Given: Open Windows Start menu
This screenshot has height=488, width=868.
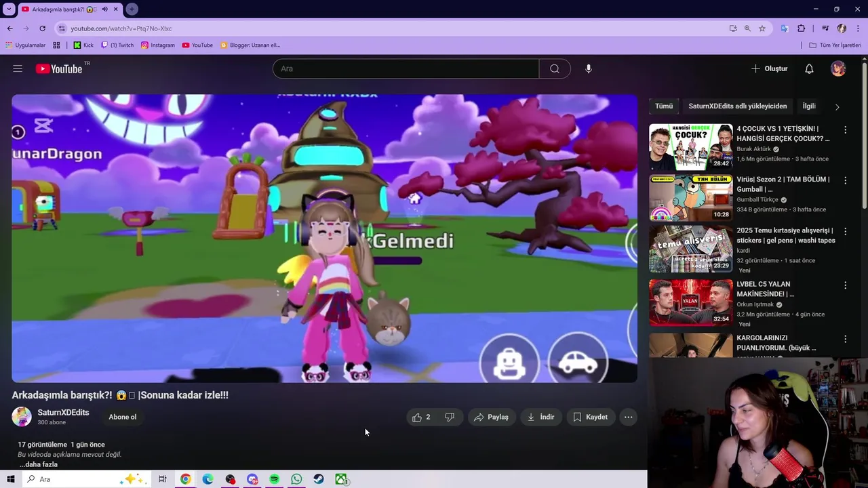Looking at the screenshot, I should 10,479.
